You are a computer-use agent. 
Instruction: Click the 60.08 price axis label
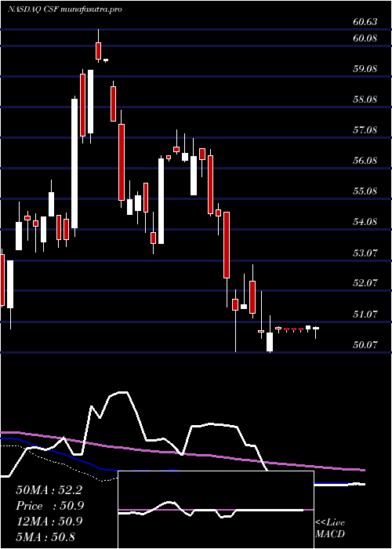click(365, 38)
